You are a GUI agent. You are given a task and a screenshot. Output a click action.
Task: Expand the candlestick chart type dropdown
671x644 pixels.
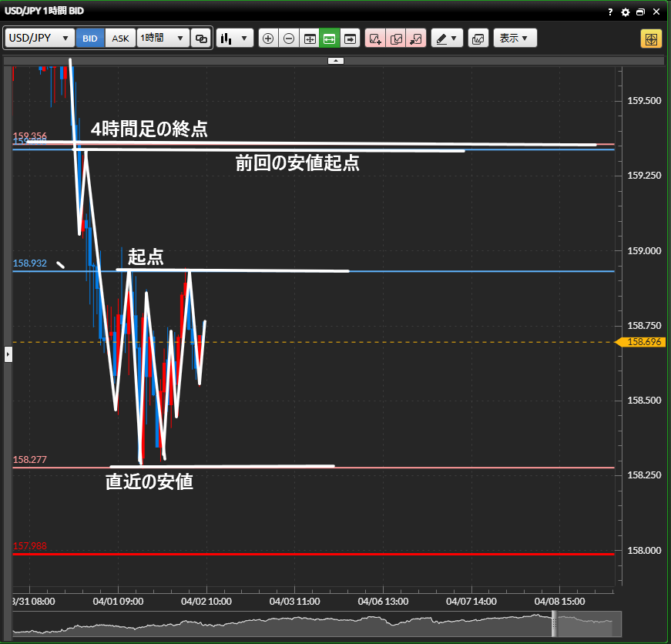coord(235,39)
